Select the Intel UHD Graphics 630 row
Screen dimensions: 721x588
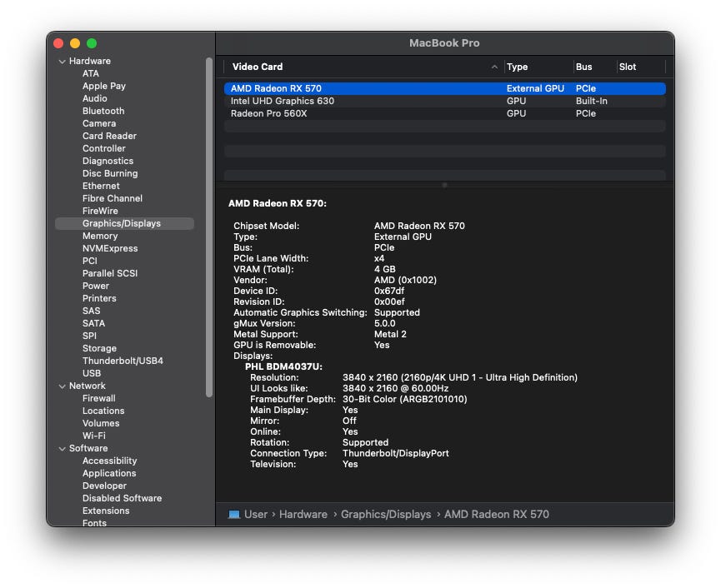[282, 101]
